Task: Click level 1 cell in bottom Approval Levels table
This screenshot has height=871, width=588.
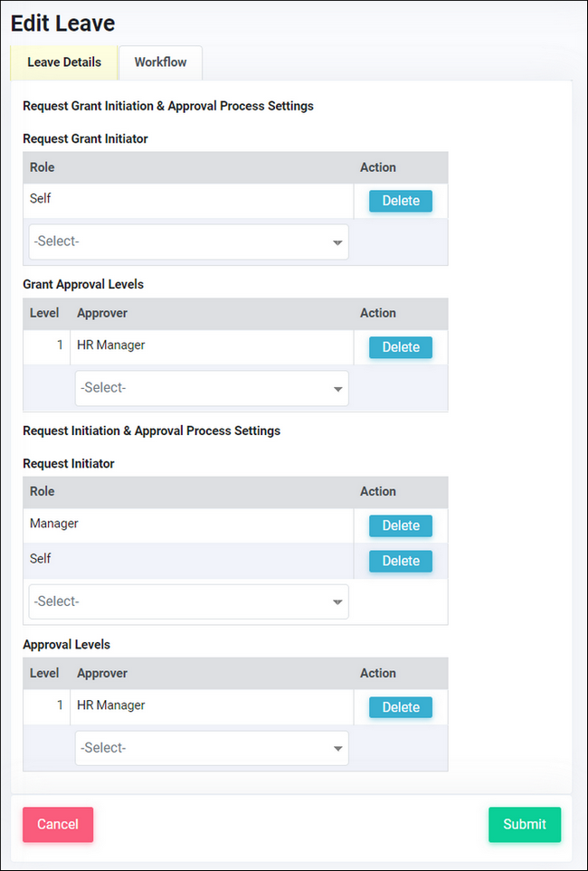Action: (x=60, y=705)
